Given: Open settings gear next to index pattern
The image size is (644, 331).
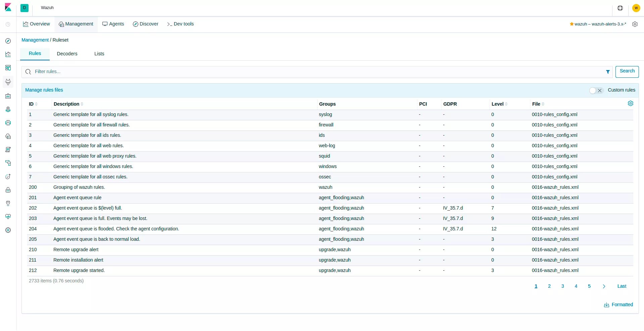Looking at the screenshot, I should click(635, 24).
